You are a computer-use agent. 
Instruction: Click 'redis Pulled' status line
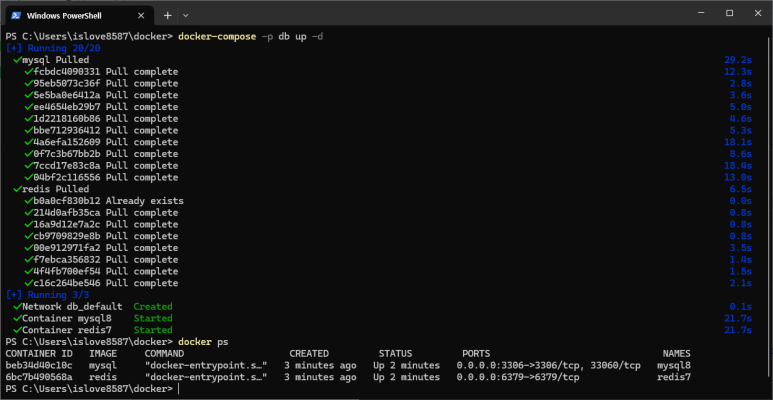tap(52, 189)
